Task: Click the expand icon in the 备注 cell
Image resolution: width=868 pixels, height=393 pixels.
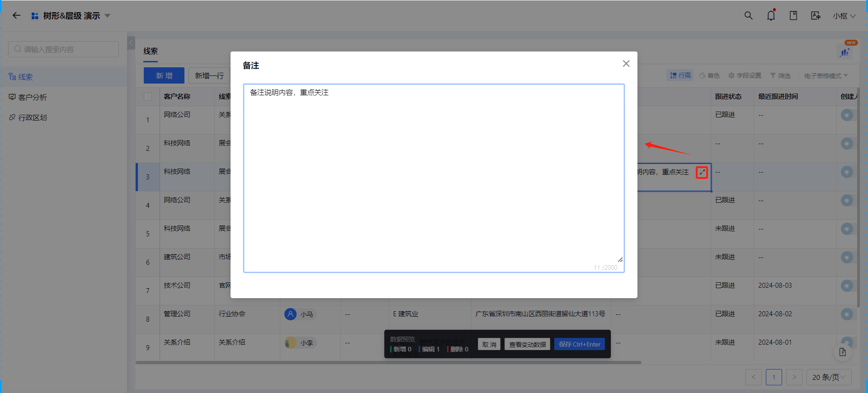Action: [702, 172]
